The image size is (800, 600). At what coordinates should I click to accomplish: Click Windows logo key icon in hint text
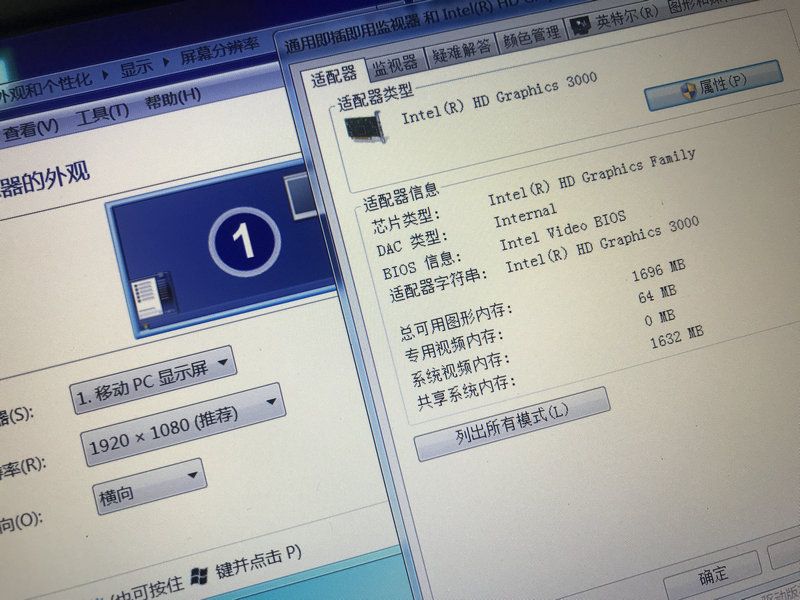(x=199, y=576)
